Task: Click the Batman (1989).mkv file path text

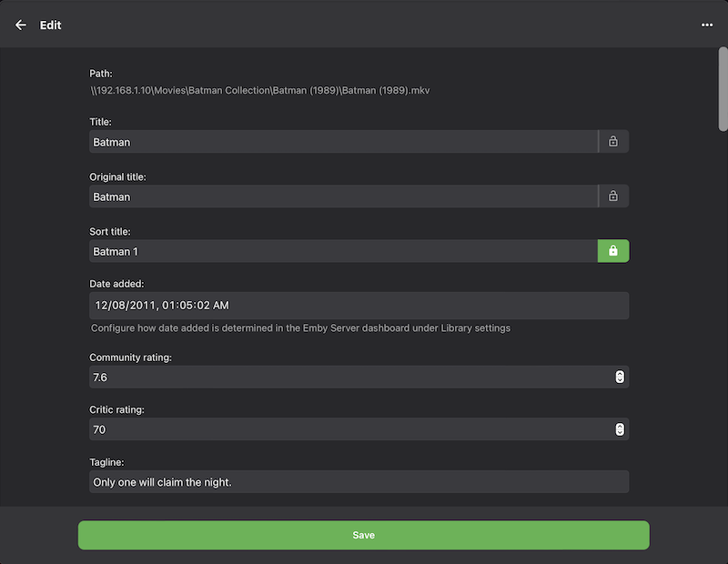Action: click(266, 91)
